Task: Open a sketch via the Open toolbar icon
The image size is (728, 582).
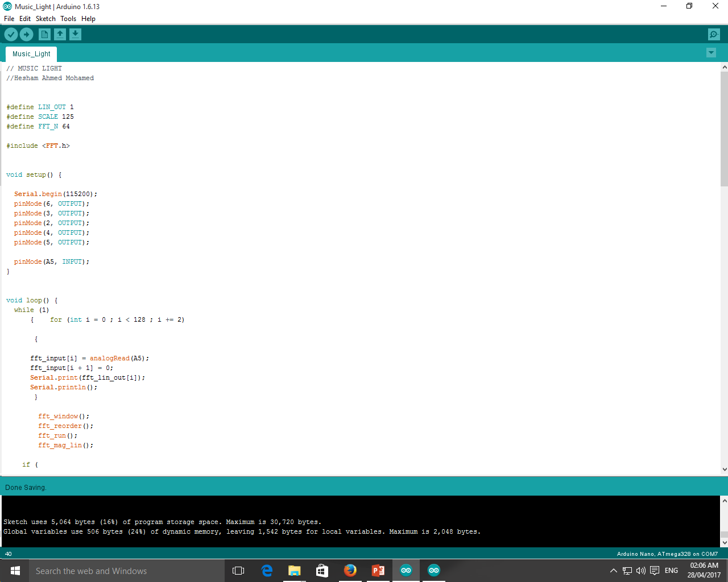Action: (x=60, y=34)
